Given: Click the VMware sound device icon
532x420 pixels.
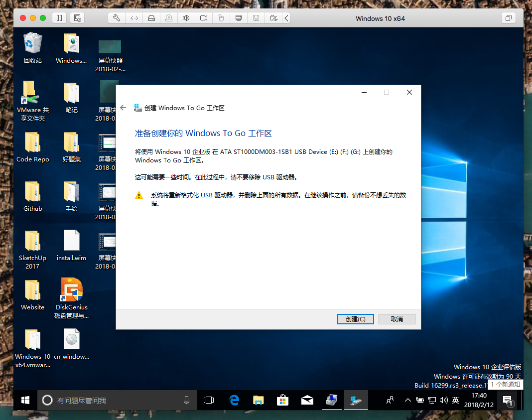Looking at the screenshot, I should click(186, 18).
